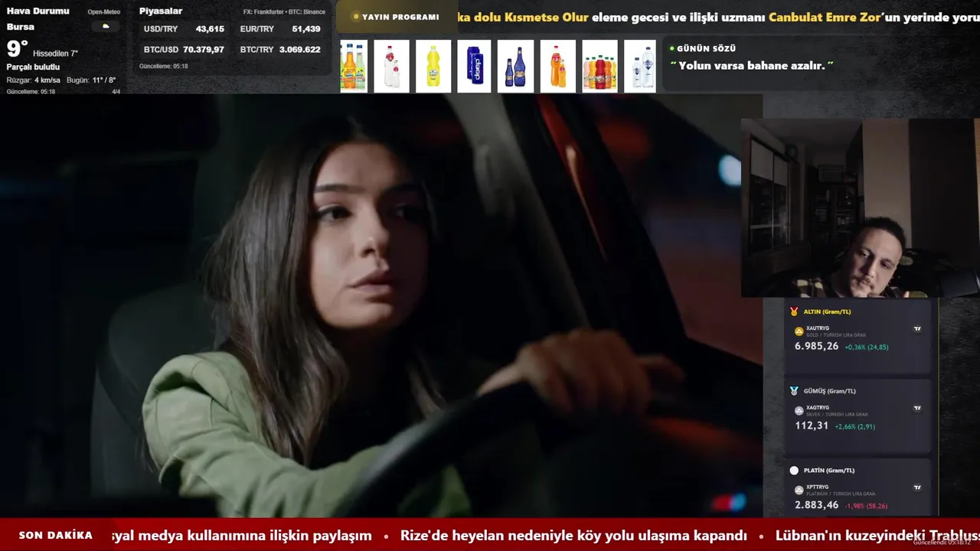Click the city name Bursa
The height and width of the screenshot is (551, 980).
coord(21,27)
